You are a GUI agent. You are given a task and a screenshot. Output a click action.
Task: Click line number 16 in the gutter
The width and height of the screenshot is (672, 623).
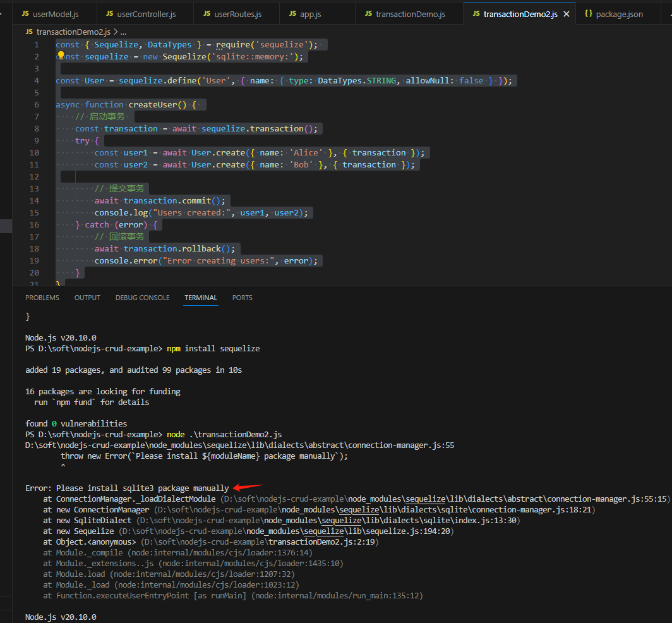tap(34, 225)
